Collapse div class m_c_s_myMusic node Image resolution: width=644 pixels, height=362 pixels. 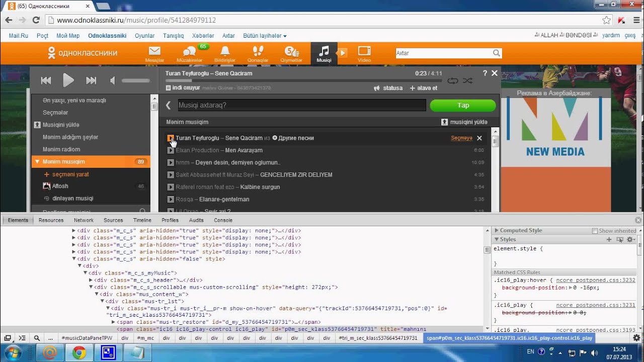coord(86,273)
